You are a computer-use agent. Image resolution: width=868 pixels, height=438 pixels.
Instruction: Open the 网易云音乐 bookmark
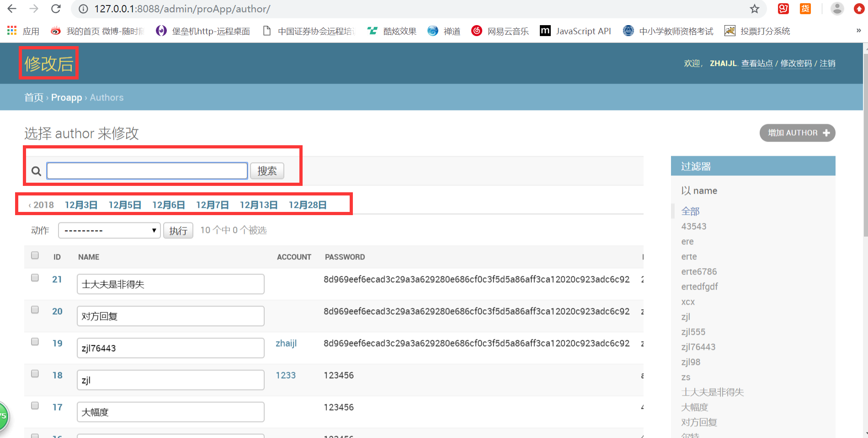click(507, 31)
